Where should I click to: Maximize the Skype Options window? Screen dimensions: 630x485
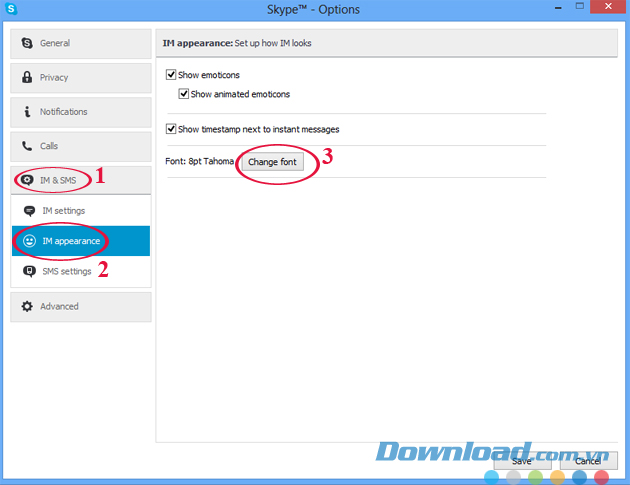click(x=579, y=6)
